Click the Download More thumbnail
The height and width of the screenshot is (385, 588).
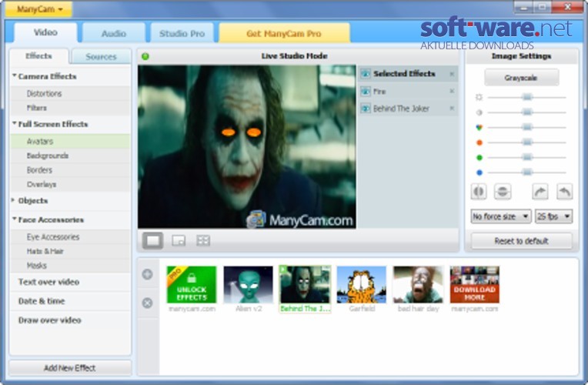(x=475, y=284)
